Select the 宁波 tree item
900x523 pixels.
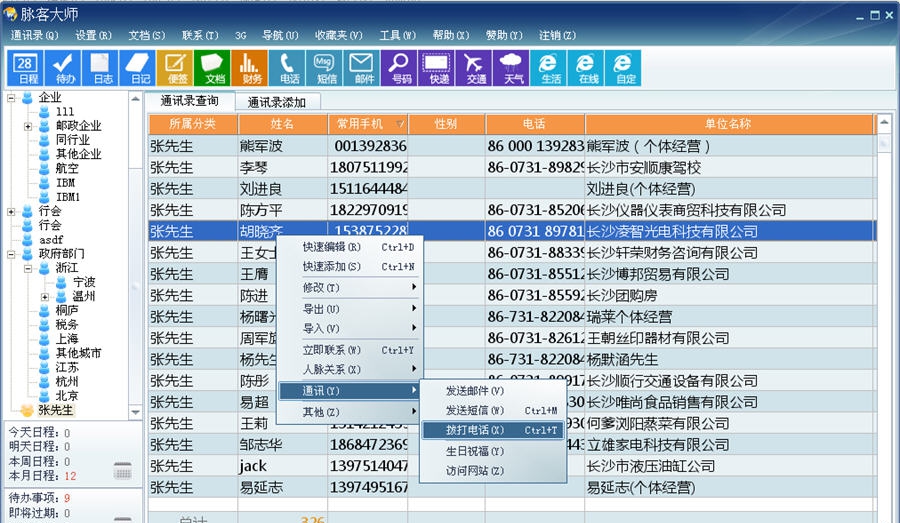point(84,282)
